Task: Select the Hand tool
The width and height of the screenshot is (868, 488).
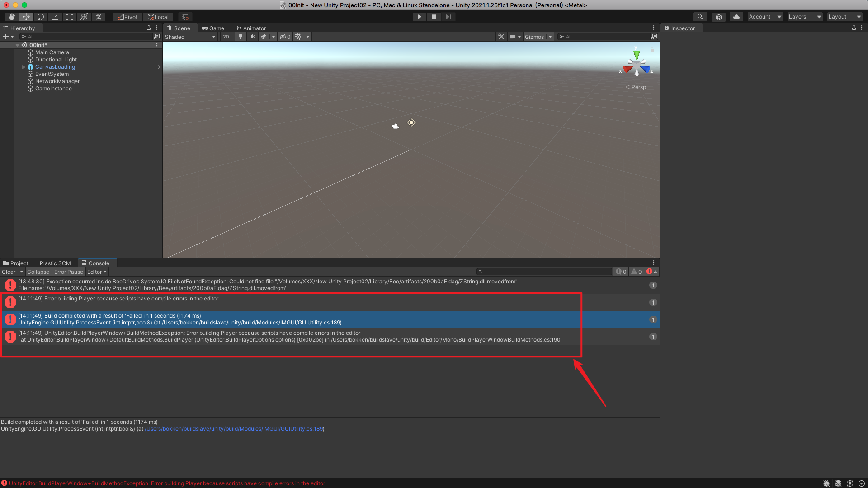Action: click(12, 17)
